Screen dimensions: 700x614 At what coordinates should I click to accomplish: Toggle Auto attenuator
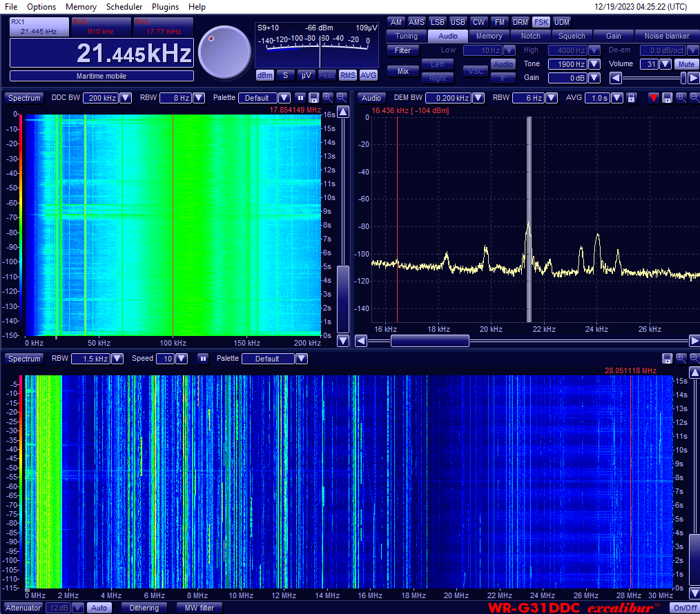point(99,608)
